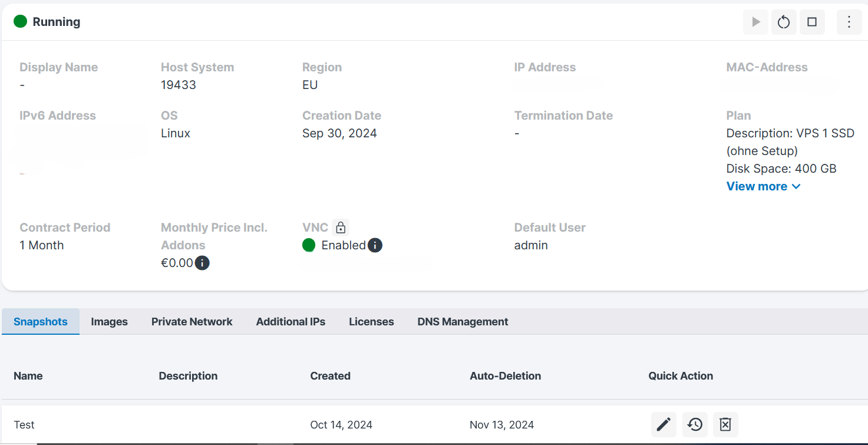Show info next to VNC Enabled status
868x445 pixels.
(x=375, y=245)
